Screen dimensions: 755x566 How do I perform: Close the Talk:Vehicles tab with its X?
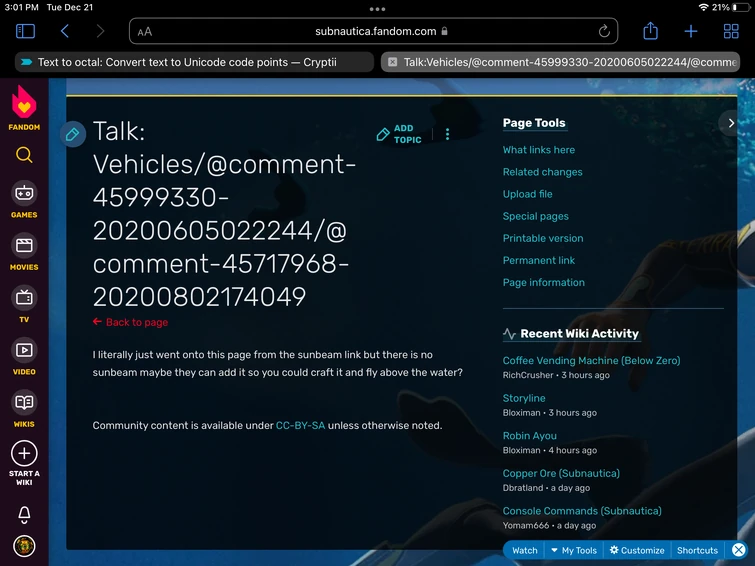pos(392,62)
